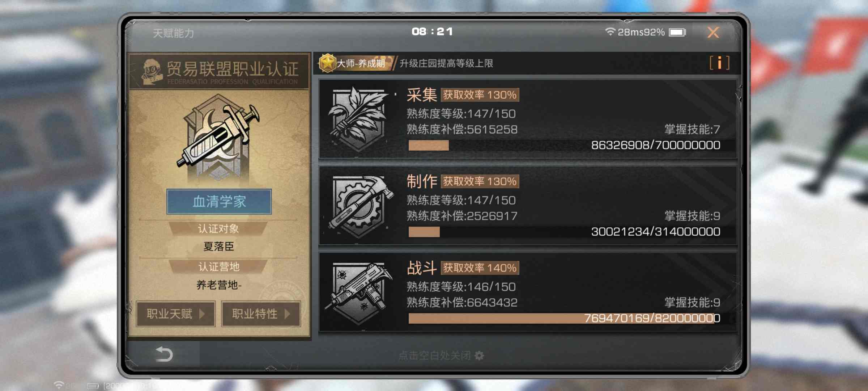Open the info bracket icon
This screenshot has width=868, height=391.
[719, 63]
